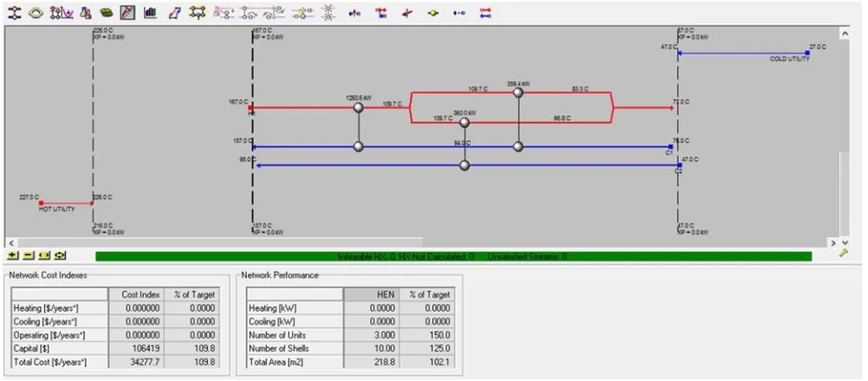The width and height of the screenshot is (868, 381).
Task: Click the first greyed-out exchanger toolbar icon
Action: point(223,13)
